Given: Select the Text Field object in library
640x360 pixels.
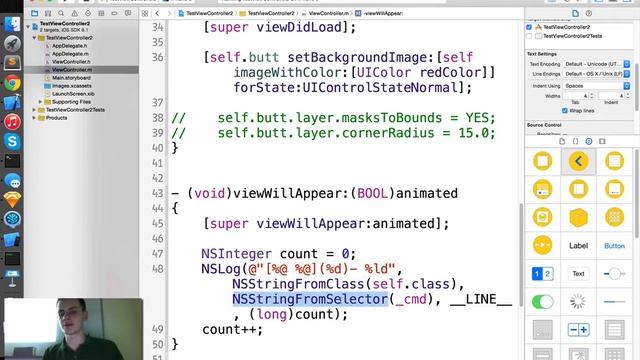Looking at the screenshot, I should click(x=578, y=273).
